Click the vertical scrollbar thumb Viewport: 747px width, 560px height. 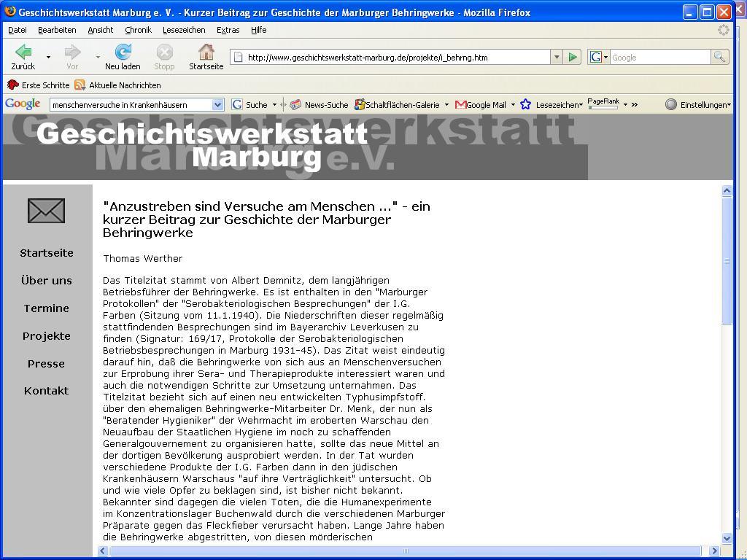tap(727, 261)
